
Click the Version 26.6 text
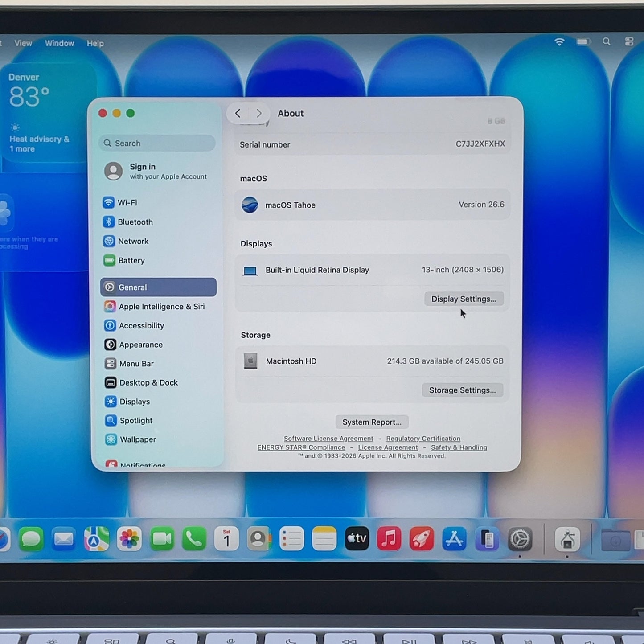(481, 205)
